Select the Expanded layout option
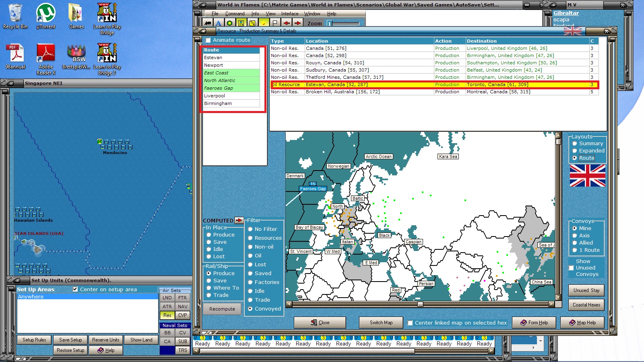 click(x=575, y=151)
